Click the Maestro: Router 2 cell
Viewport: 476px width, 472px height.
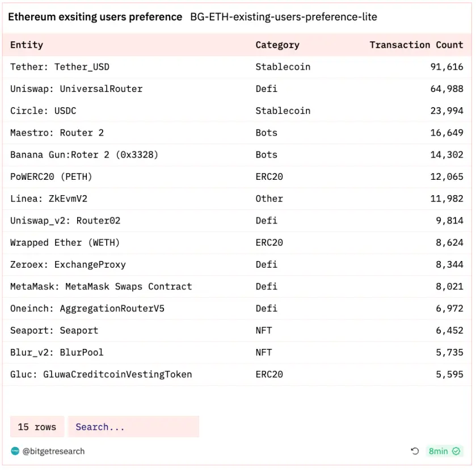pyautogui.click(x=57, y=133)
